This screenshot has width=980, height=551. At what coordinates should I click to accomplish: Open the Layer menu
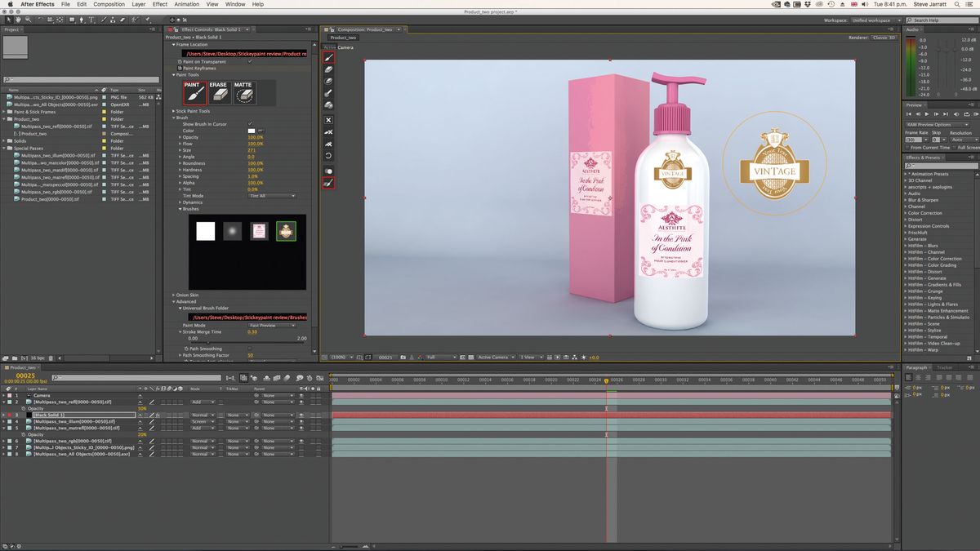(x=139, y=4)
